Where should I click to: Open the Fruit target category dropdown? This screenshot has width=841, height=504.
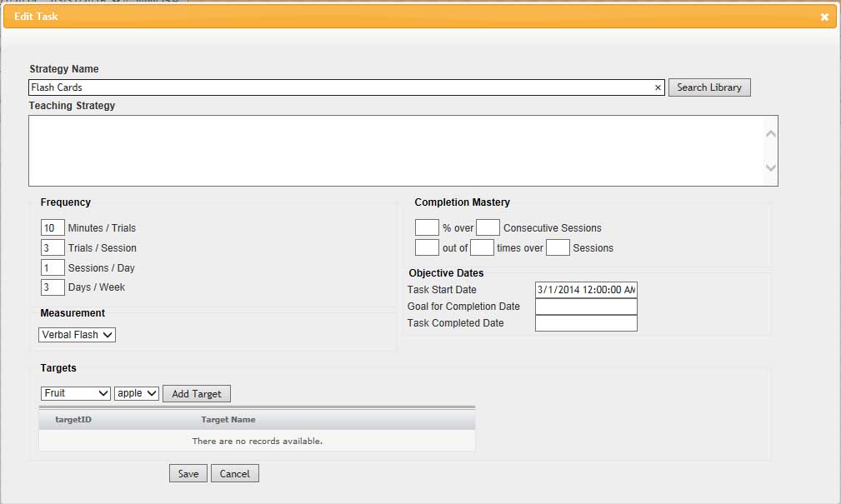75,393
